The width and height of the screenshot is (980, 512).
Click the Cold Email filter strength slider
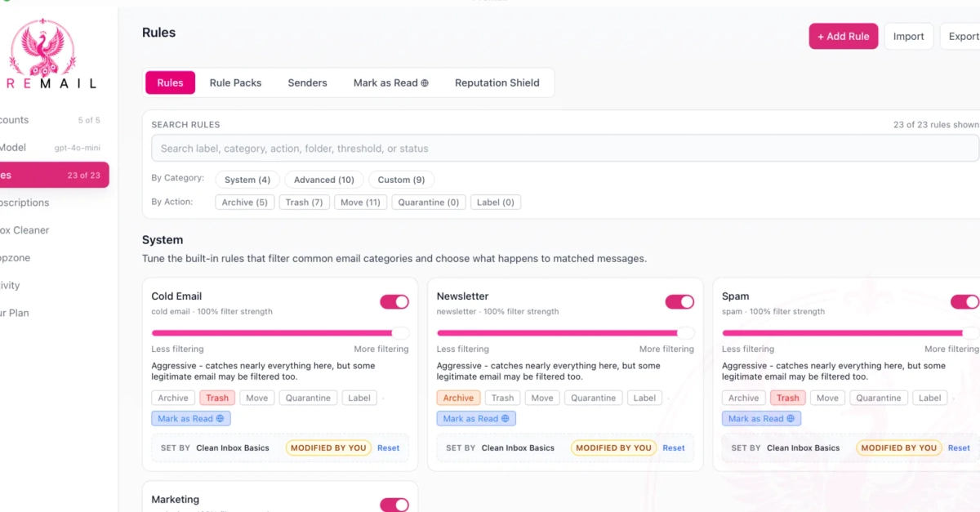[x=280, y=333]
